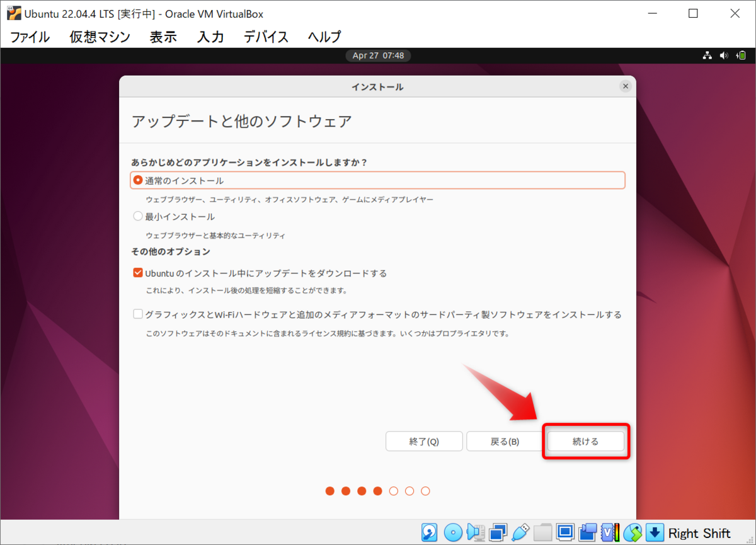Screen dimensions: 756x545
Task: Minimize the VirtualBox window
Action: 652,13
